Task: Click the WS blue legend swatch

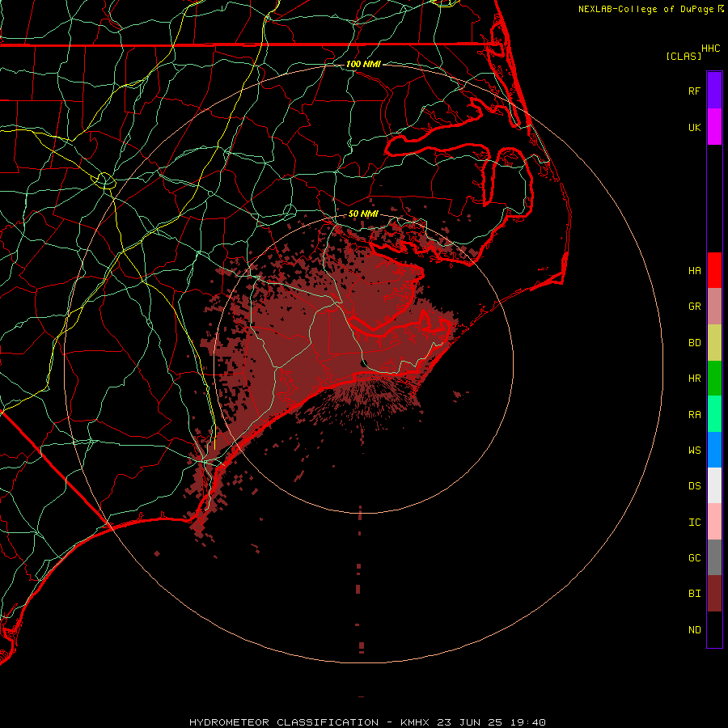Action: tap(714, 450)
